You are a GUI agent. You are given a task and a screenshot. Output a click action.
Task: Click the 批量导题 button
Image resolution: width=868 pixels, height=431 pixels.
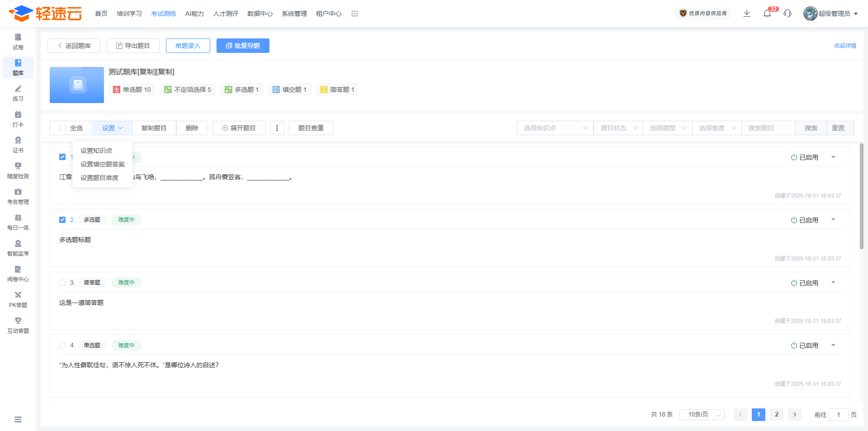click(x=243, y=46)
